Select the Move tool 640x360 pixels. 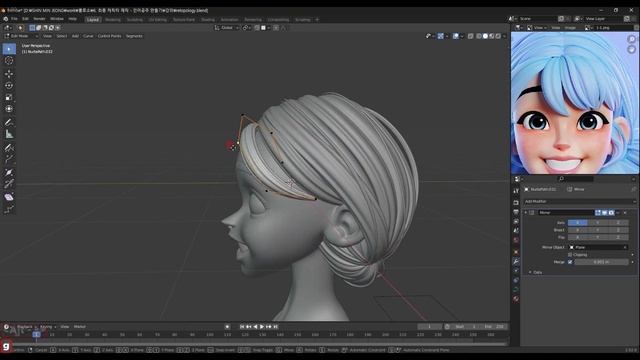pos(9,74)
